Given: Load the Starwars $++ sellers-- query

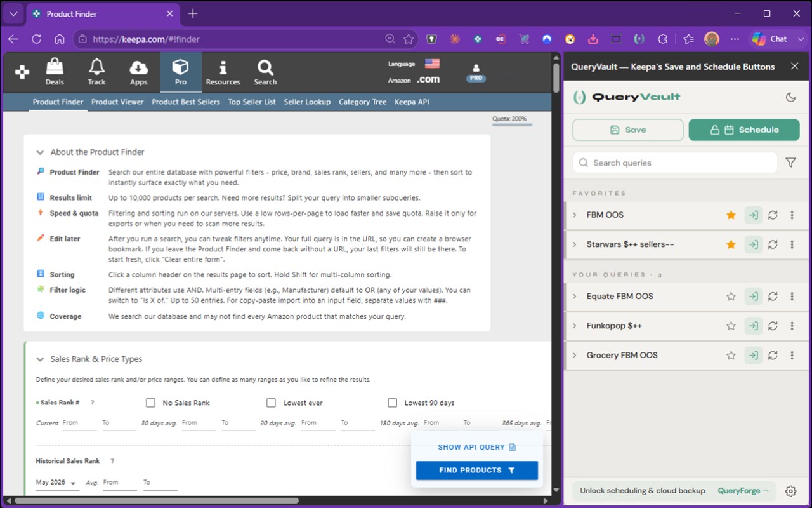Looking at the screenshot, I should 753,244.
